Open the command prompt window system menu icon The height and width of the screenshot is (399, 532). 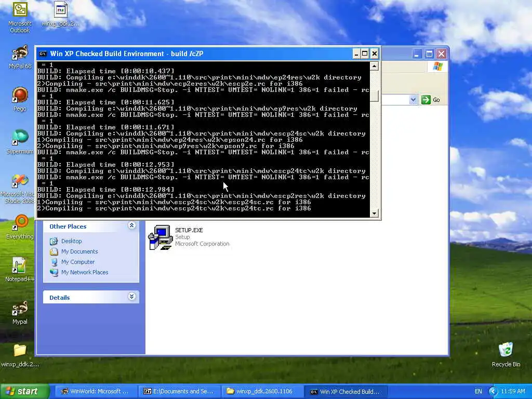pyautogui.click(x=43, y=54)
